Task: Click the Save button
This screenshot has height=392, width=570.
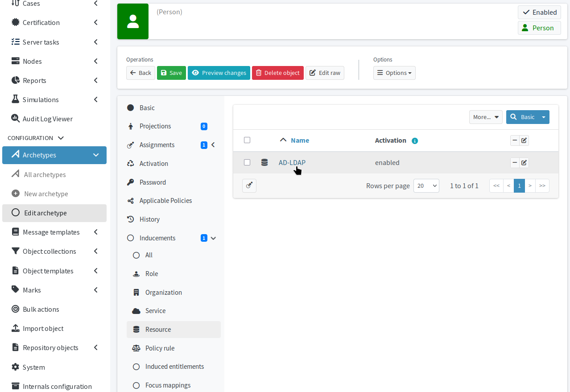Action: coord(171,73)
